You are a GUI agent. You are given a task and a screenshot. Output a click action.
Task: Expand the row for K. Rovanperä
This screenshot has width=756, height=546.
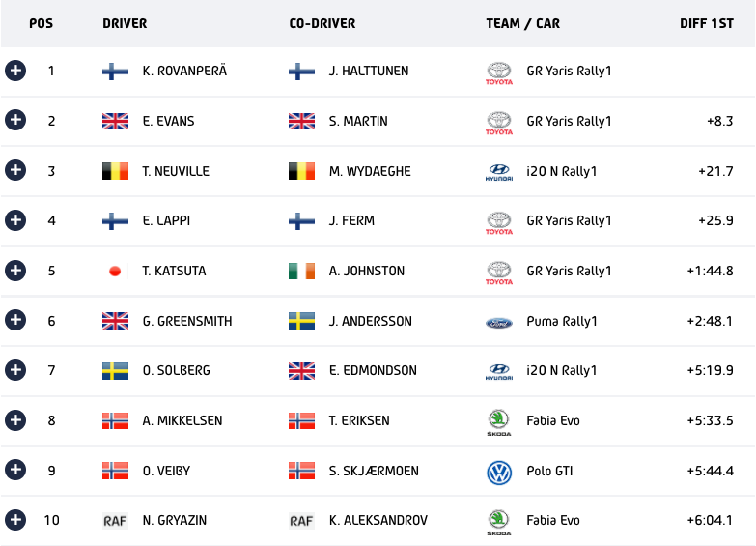coord(14,71)
